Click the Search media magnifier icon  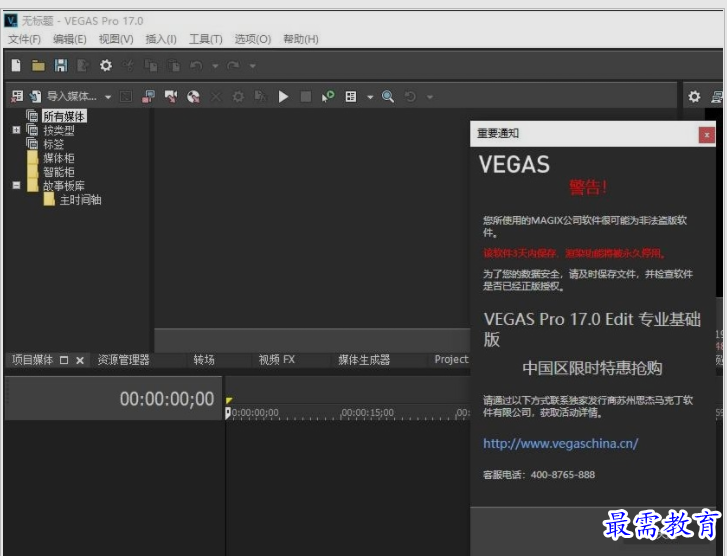point(388,96)
